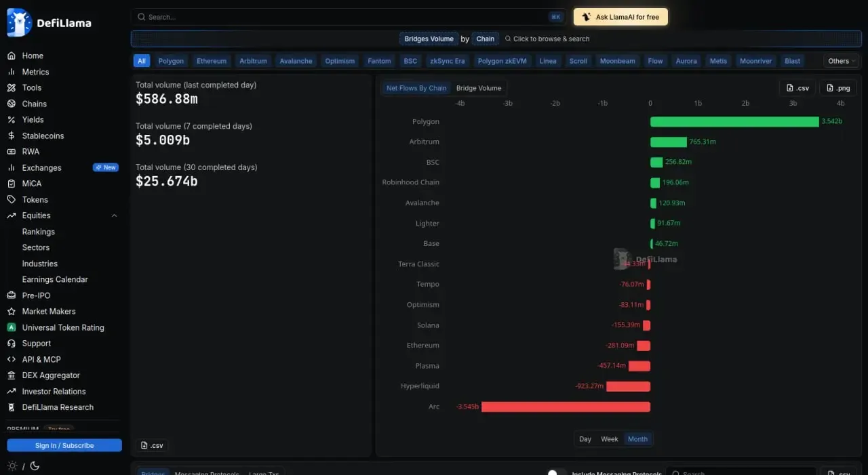Switch to the Net Flows By Chain tab
The width and height of the screenshot is (868, 475).
[x=416, y=88]
